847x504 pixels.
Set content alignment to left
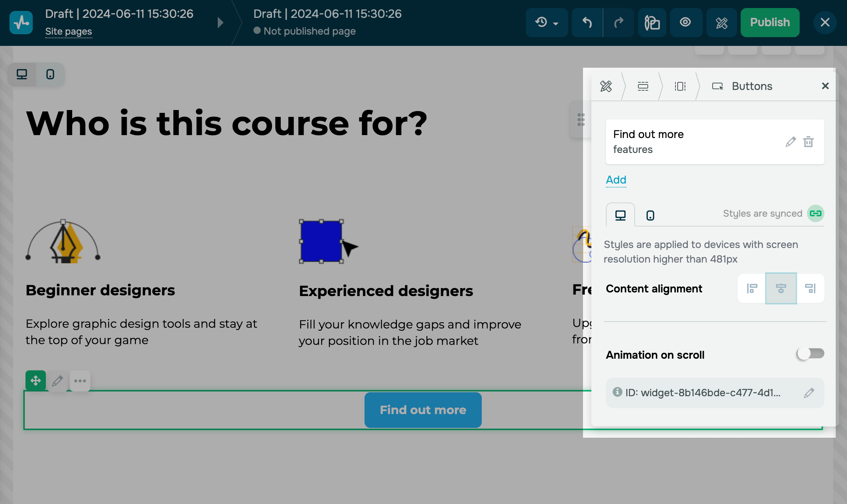click(x=752, y=288)
